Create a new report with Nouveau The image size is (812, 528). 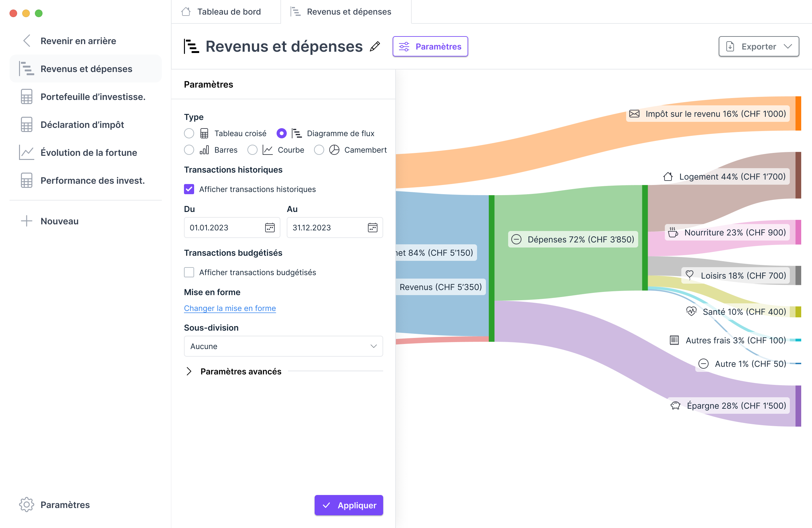pos(60,221)
